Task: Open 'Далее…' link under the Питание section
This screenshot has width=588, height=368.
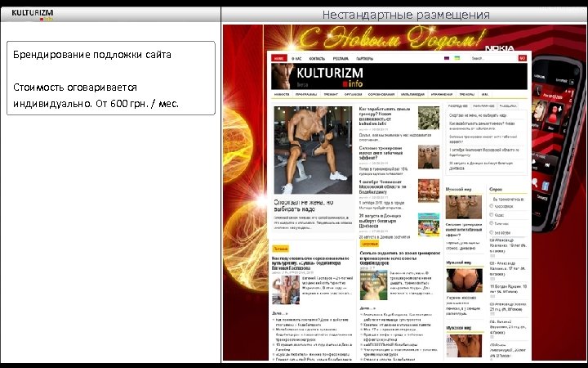Action: 279,312
